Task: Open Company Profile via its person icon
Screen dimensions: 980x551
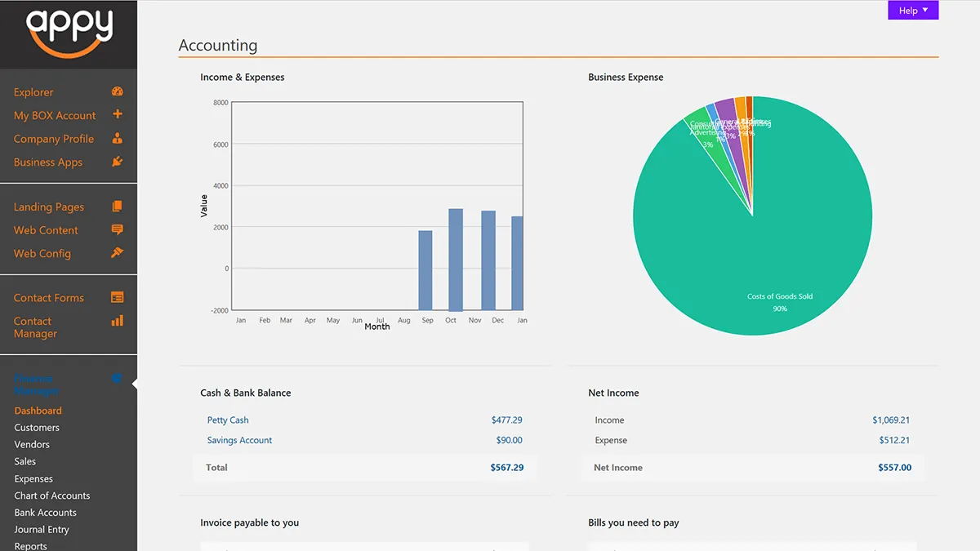Action: [x=117, y=138]
